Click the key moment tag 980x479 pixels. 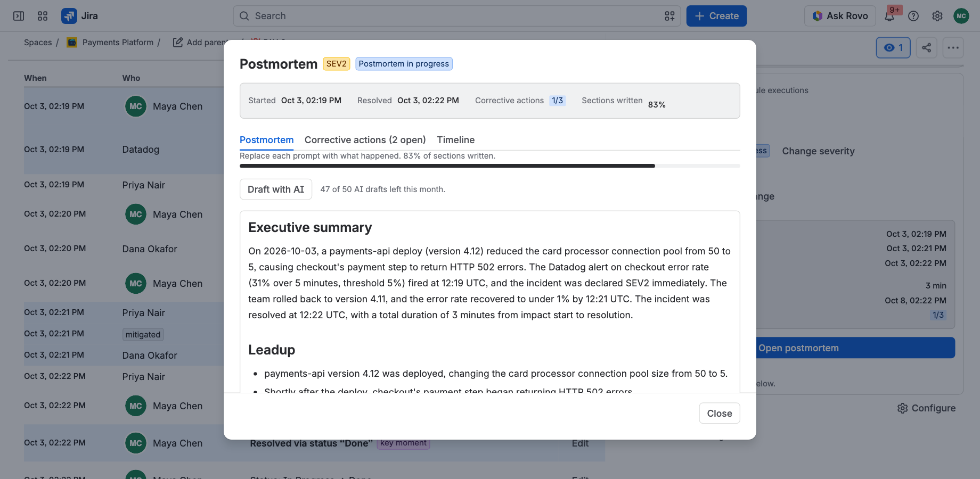(403, 443)
